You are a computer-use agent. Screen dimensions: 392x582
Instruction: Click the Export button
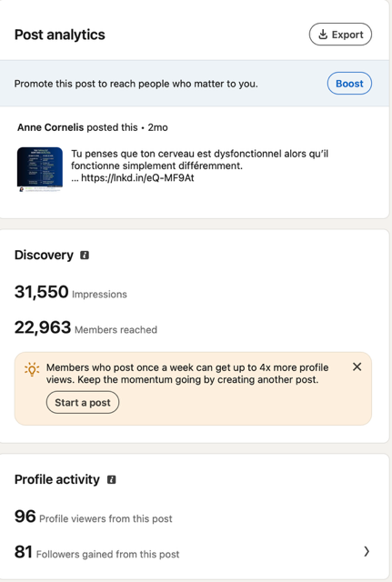[x=340, y=35]
